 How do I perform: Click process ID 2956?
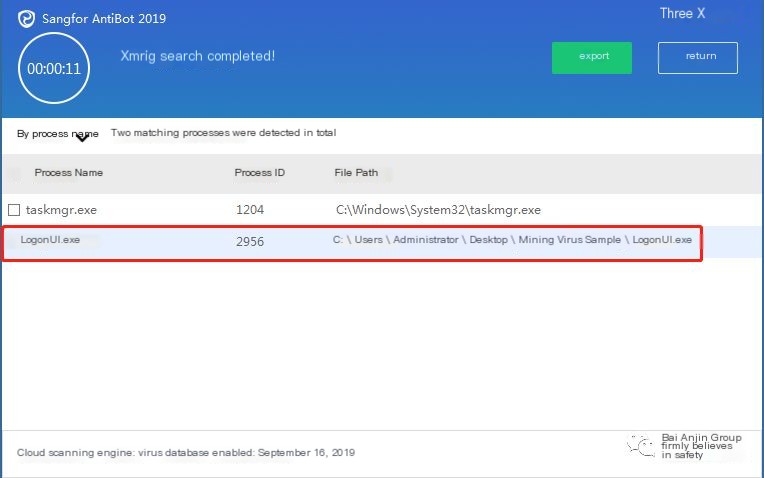click(250, 242)
